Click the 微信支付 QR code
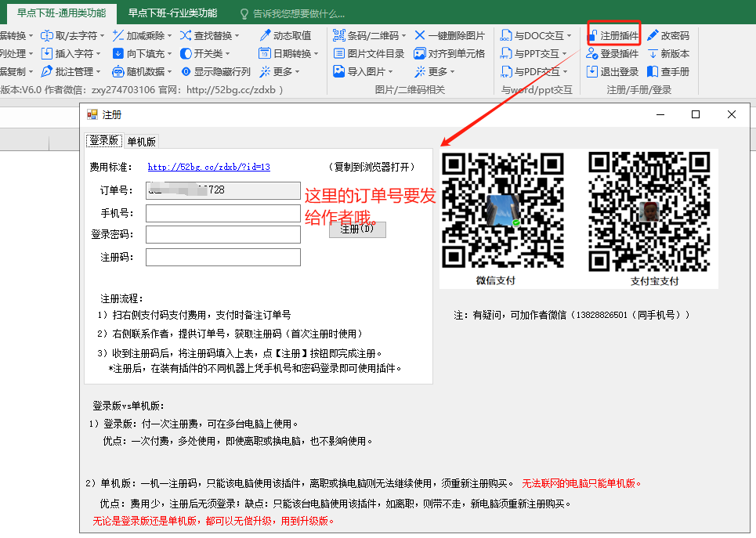Viewport: 756px width, 538px height. click(503, 211)
